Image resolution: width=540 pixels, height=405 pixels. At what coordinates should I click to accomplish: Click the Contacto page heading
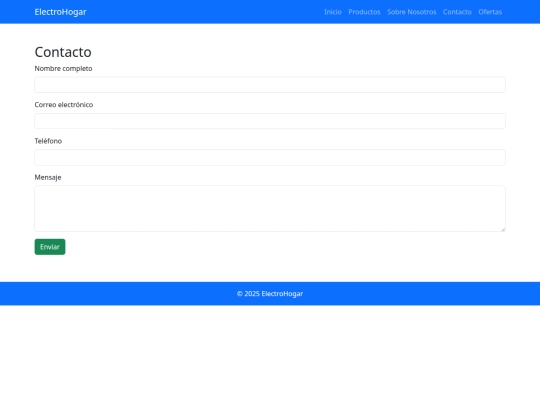tap(63, 52)
